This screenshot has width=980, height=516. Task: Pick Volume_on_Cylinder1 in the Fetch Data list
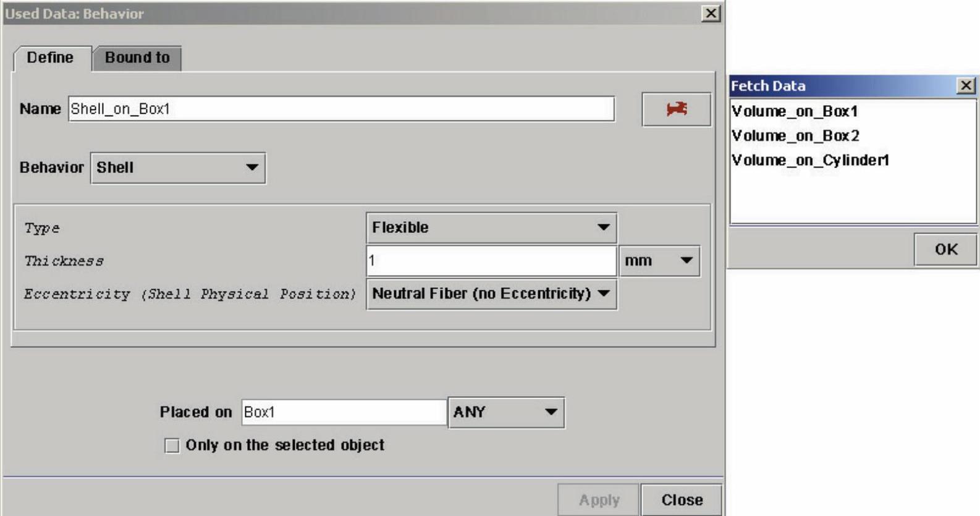click(x=810, y=161)
